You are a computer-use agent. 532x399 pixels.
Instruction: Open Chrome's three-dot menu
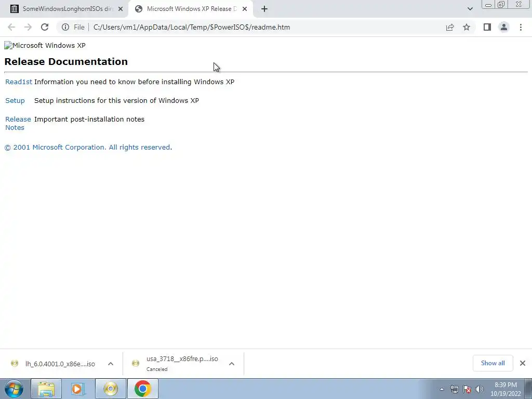click(x=521, y=27)
